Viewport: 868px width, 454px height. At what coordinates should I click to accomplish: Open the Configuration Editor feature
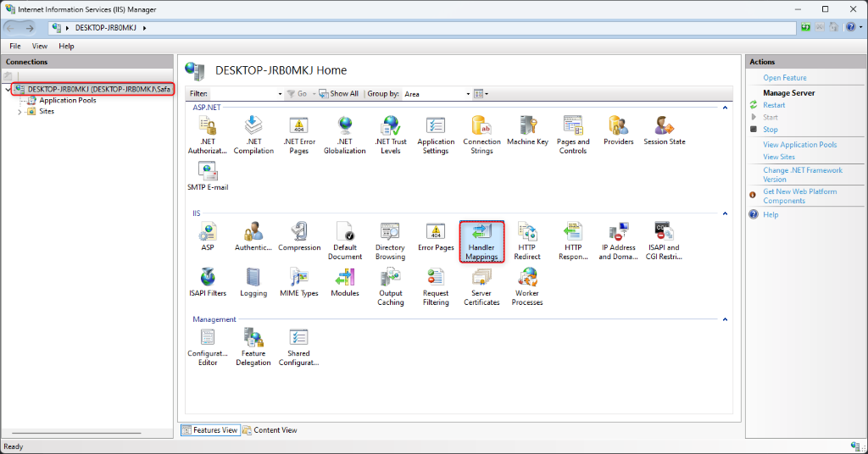(x=208, y=347)
